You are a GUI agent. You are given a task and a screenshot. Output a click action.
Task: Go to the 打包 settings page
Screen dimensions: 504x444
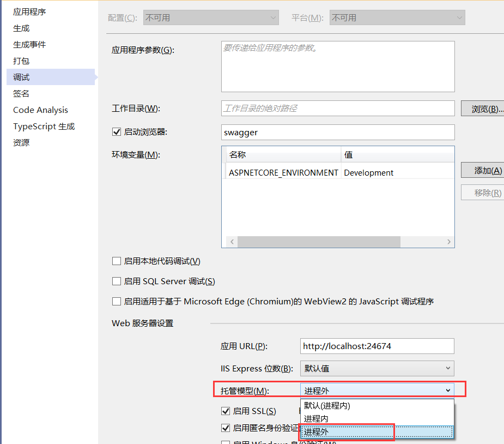point(21,61)
